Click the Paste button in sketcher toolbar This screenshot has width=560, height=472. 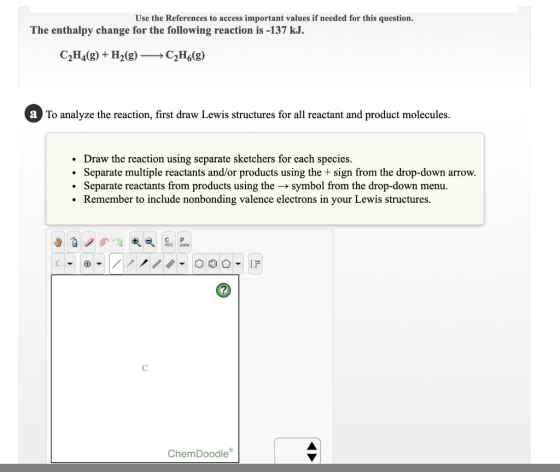coord(184,242)
